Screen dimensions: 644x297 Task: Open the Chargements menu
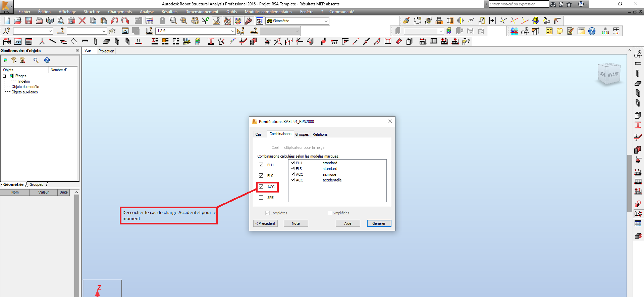[120, 12]
